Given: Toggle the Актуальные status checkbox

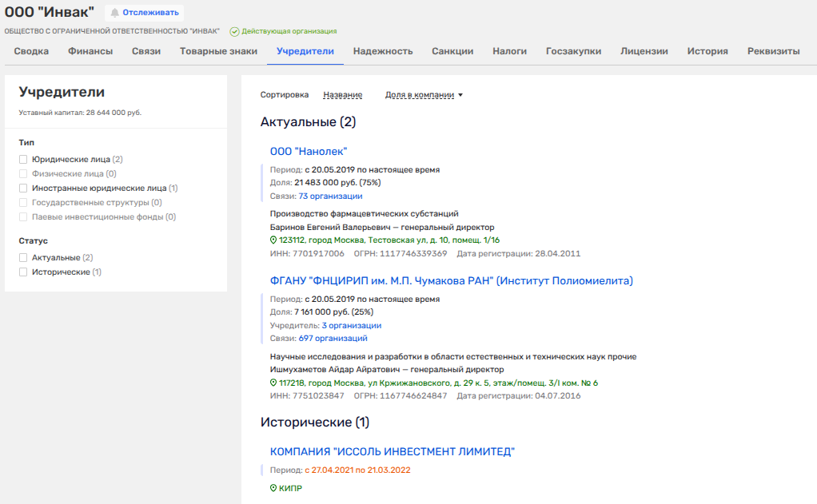Looking at the screenshot, I should point(24,258).
